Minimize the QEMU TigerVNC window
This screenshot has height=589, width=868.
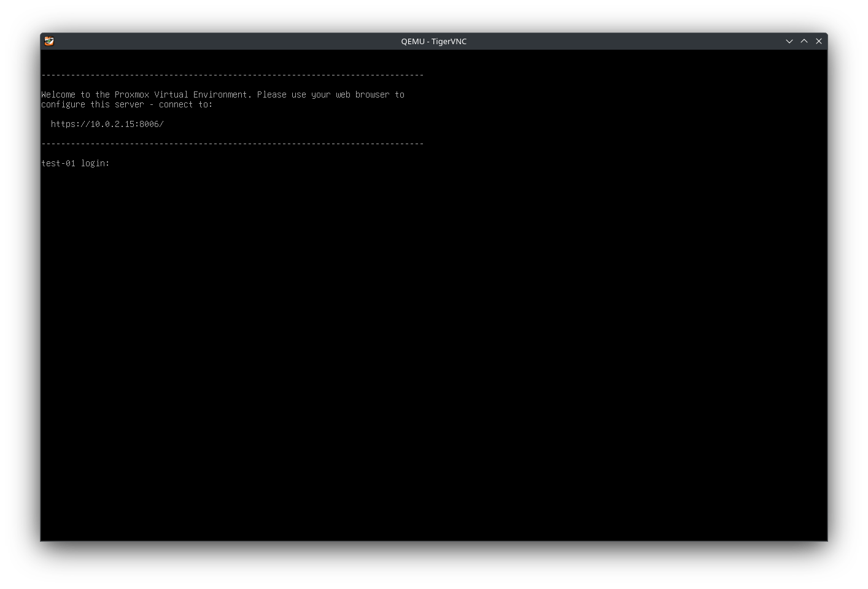789,41
